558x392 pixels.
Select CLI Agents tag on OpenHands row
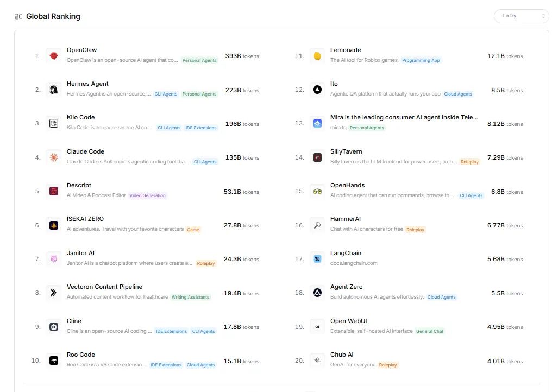471,195
